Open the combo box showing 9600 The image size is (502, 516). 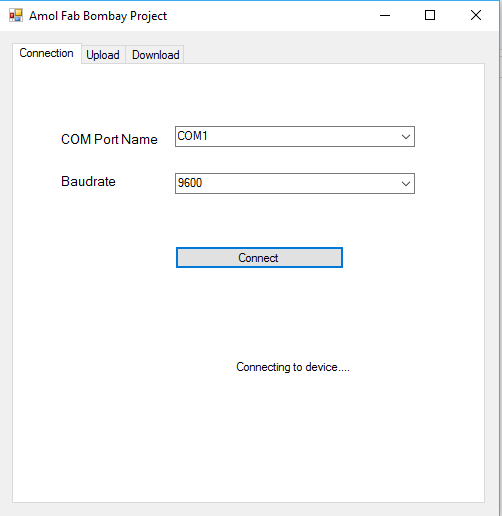[x=295, y=183]
